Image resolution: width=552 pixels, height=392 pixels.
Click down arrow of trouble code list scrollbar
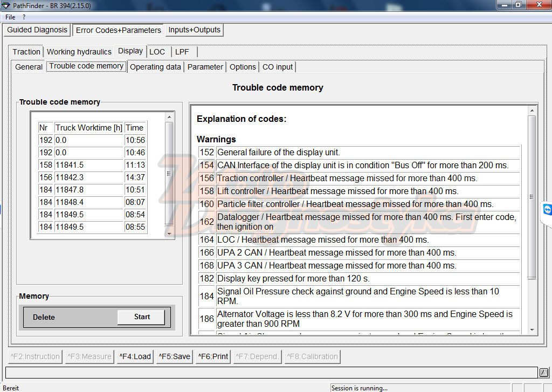click(169, 233)
